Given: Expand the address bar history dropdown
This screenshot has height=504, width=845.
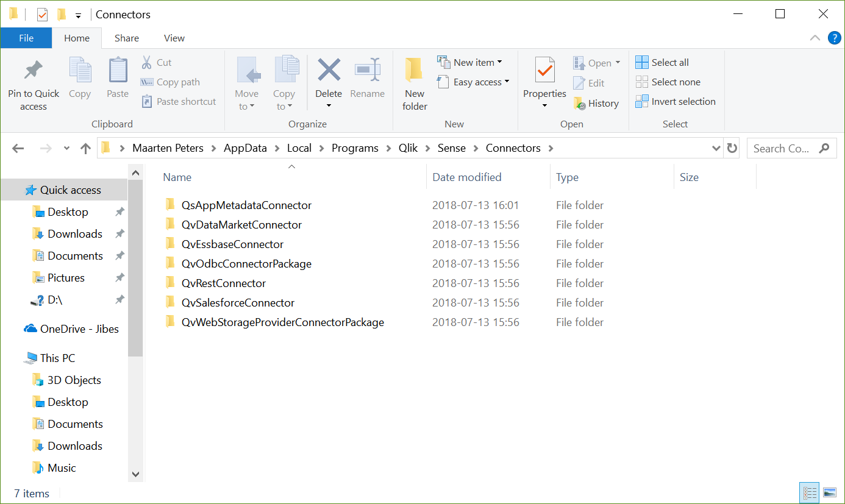Looking at the screenshot, I should click(716, 148).
